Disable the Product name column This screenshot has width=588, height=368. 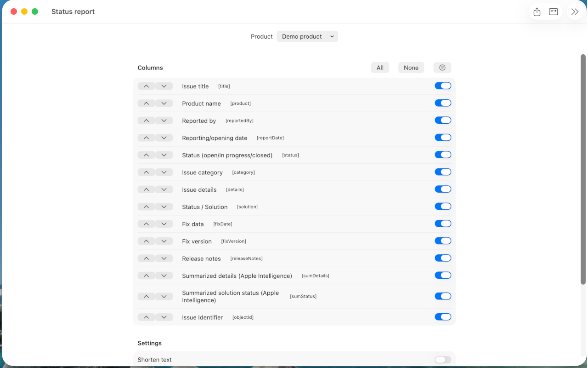coord(443,103)
